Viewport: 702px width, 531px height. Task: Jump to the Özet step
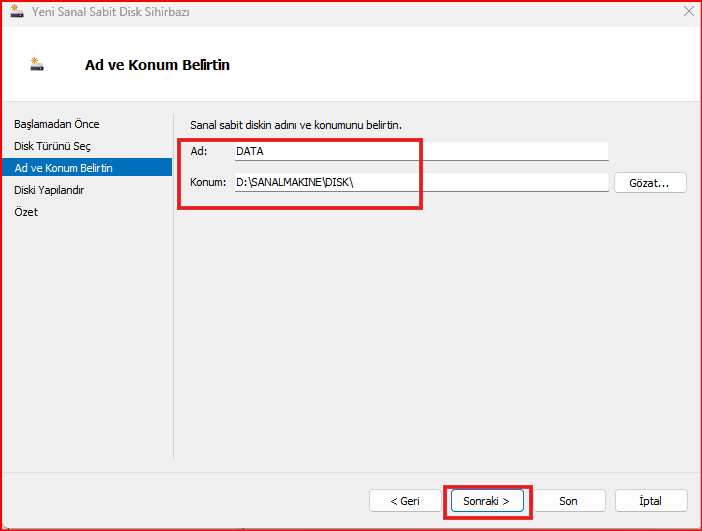pyautogui.click(x=26, y=212)
